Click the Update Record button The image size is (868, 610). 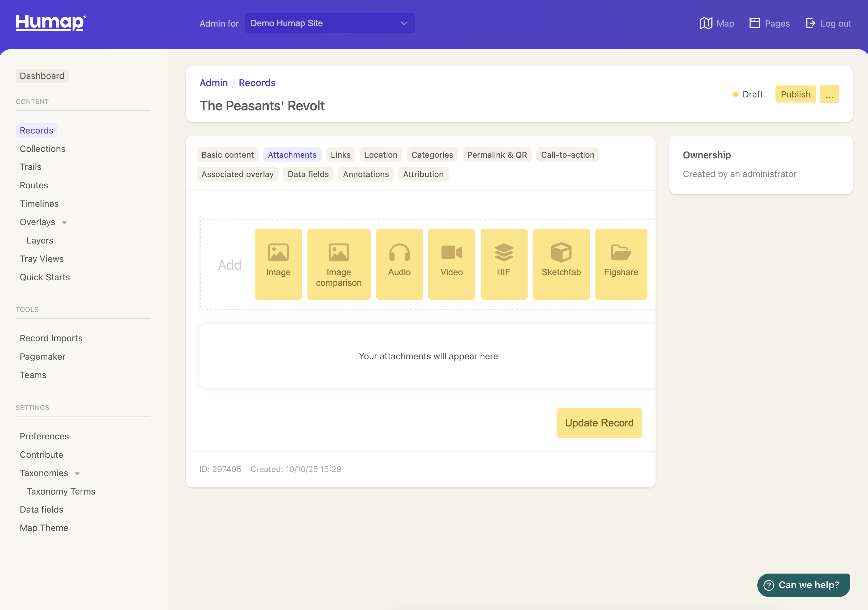(599, 423)
